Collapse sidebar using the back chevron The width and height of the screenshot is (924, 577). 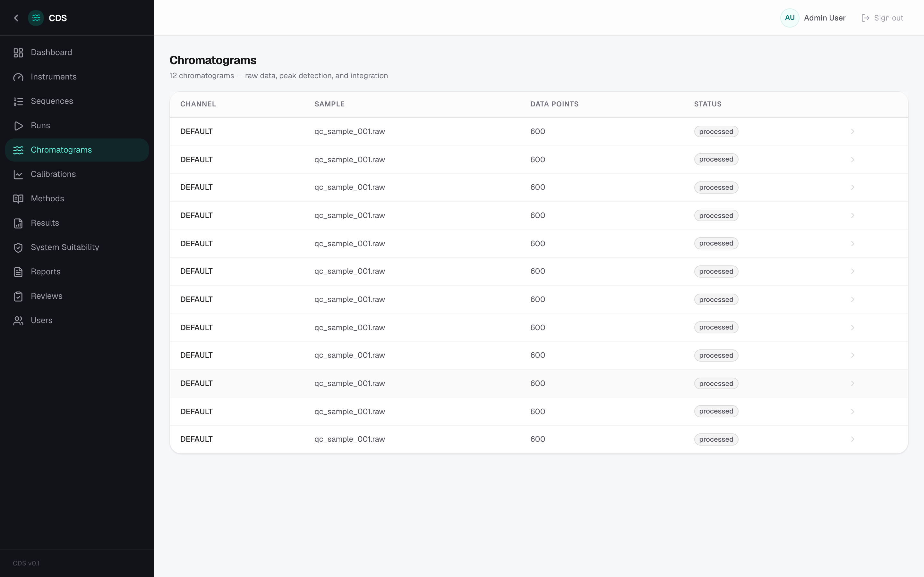16,18
